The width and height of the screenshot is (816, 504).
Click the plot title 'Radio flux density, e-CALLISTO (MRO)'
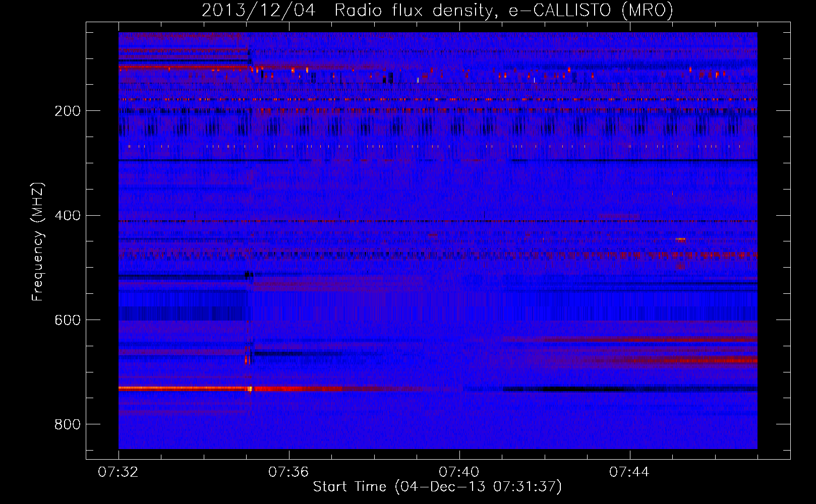pyautogui.click(x=503, y=10)
